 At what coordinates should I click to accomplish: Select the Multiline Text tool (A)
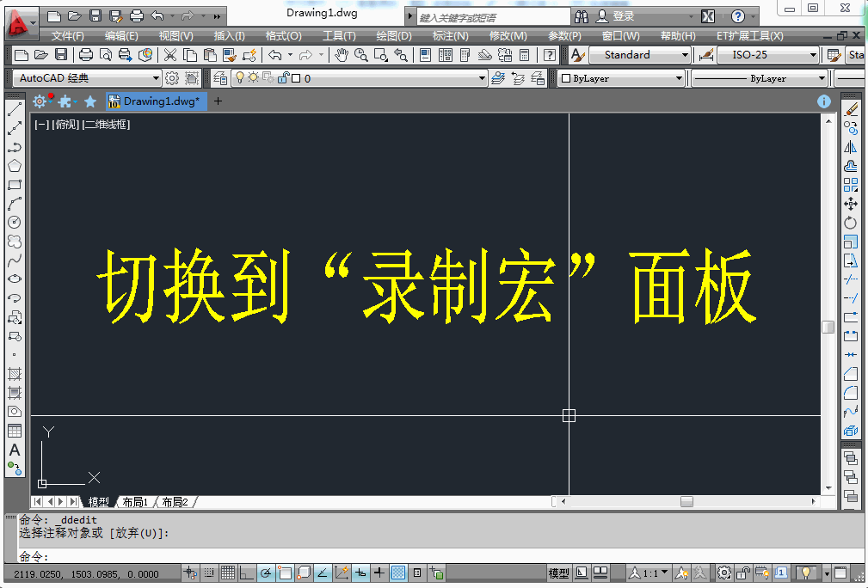point(15,450)
